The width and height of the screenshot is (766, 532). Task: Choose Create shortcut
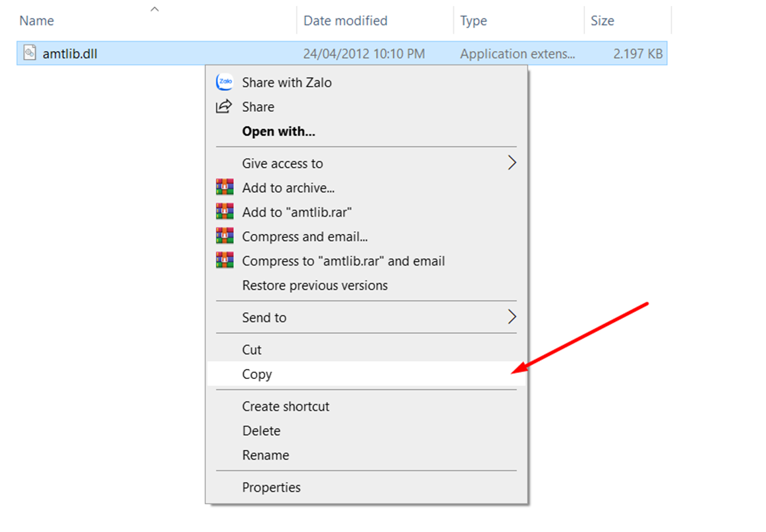pos(366,406)
